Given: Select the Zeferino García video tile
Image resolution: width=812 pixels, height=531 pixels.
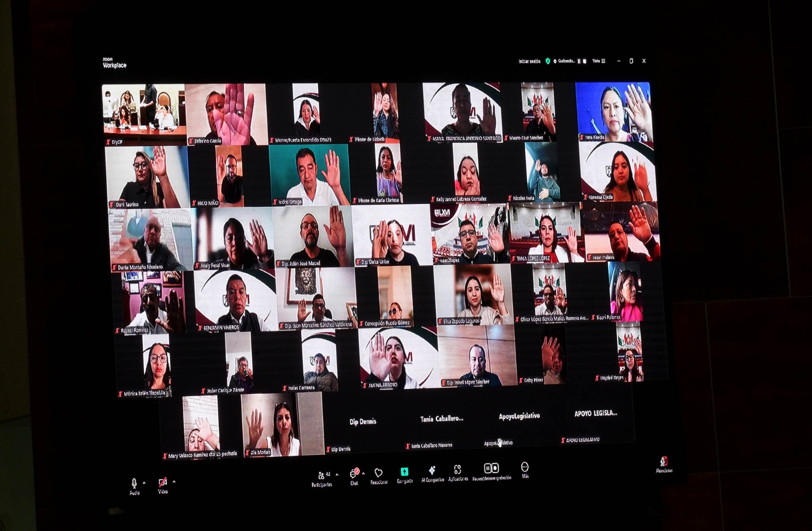Looking at the screenshot, I should coord(226,115).
